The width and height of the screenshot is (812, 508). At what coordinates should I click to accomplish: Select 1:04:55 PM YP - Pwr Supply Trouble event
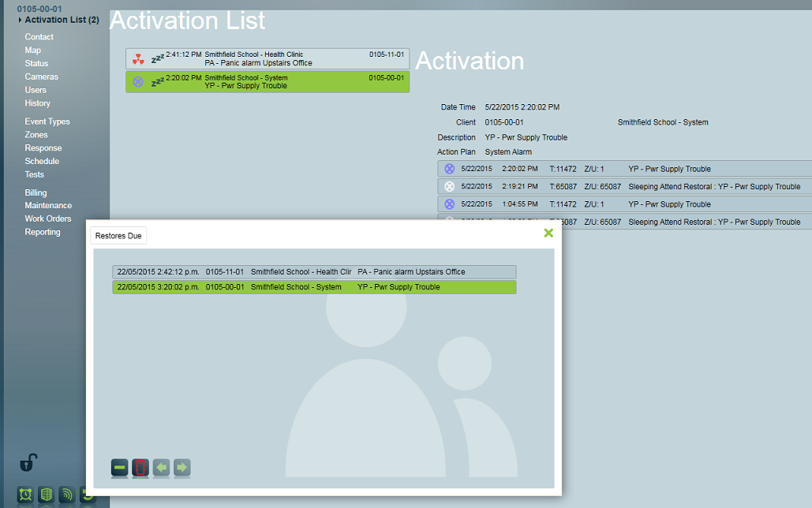tap(624, 204)
